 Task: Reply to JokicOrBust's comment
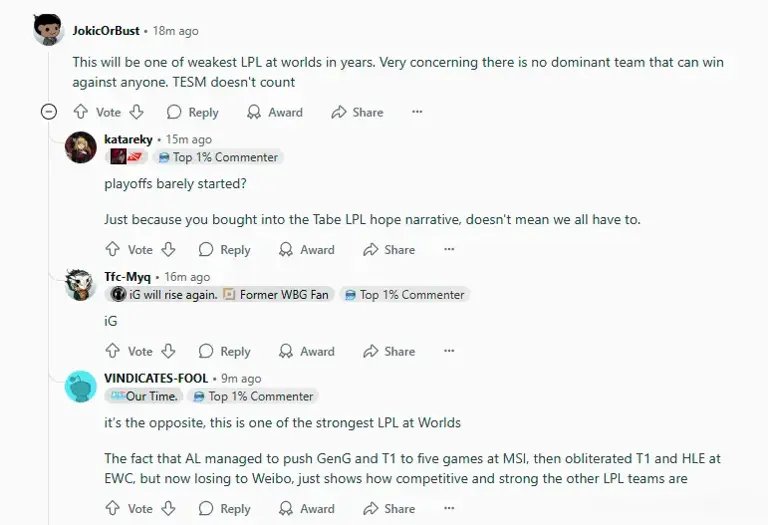(x=192, y=112)
